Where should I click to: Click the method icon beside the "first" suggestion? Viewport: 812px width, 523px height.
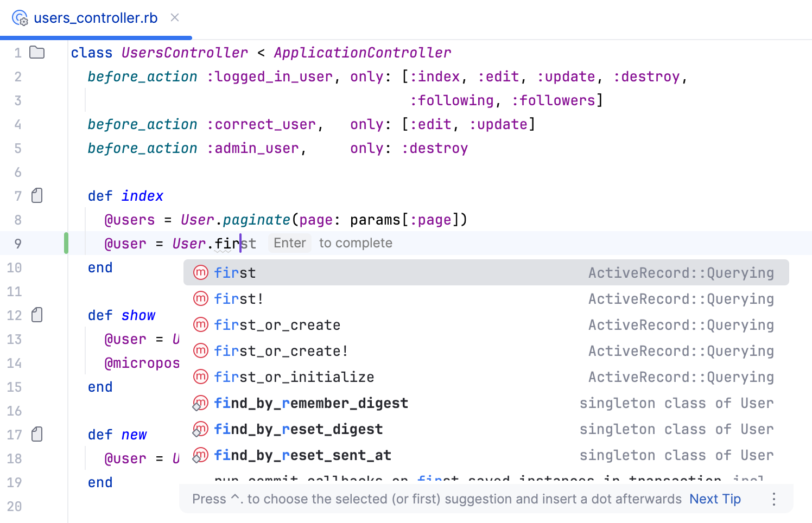(x=200, y=272)
